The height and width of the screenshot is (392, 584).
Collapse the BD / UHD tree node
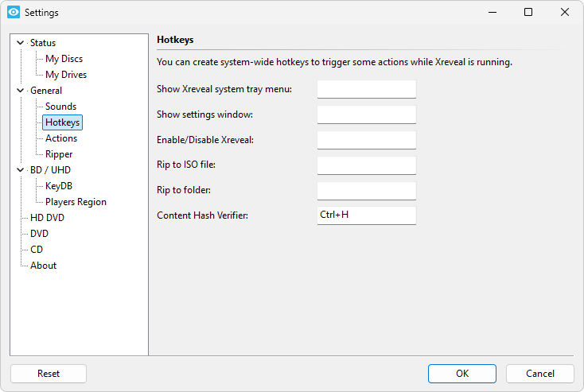[x=20, y=170]
